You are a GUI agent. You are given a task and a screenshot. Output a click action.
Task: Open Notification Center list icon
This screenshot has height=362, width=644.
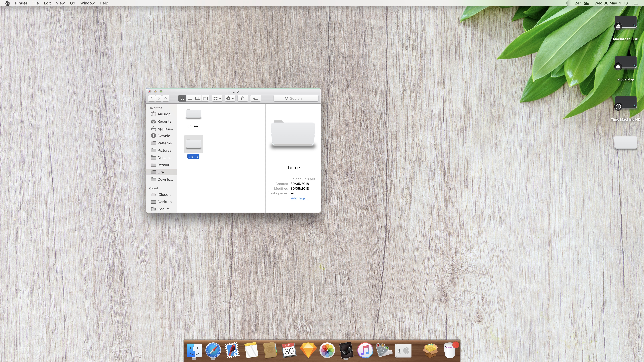tap(635, 3)
